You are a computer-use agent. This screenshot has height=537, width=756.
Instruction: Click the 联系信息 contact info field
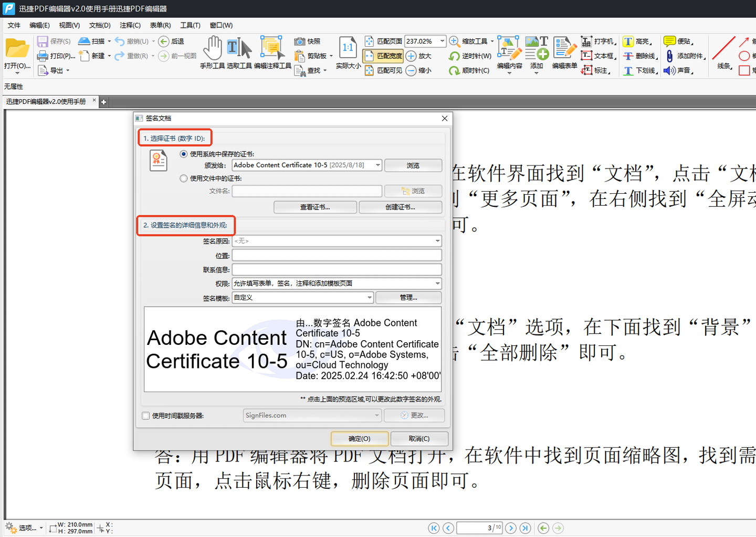coord(337,270)
